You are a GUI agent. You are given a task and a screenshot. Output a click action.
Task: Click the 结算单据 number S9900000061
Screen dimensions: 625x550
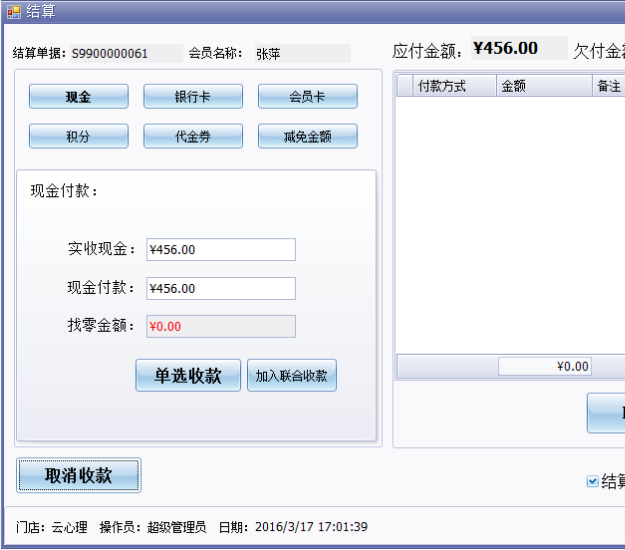[x=126, y=53]
